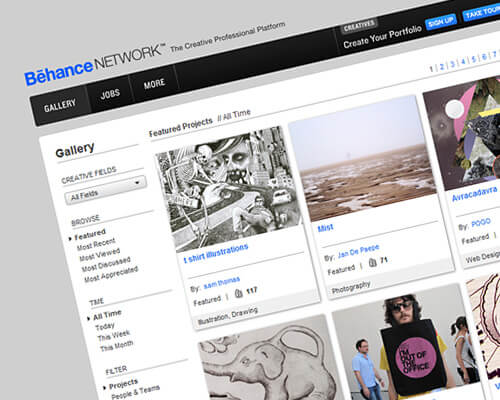Go to page 2 of results
This screenshot has width=500, height=400.
(x=442, y=67)
